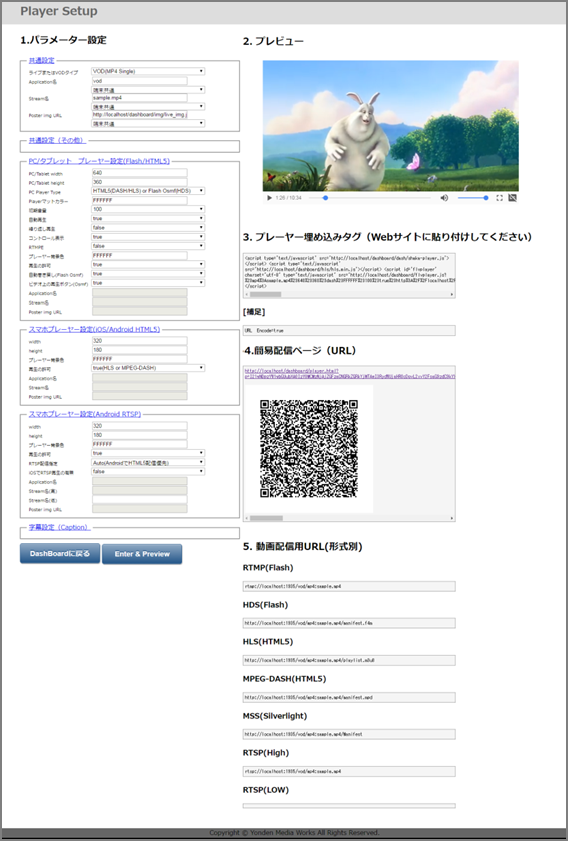Adjust the player volume slider
The image size is (568, 841).
(x=473, y=198)
